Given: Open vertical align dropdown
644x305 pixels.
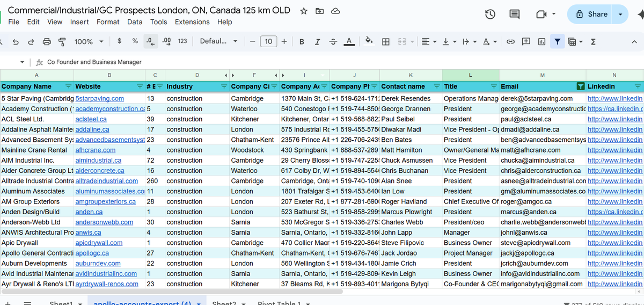Looking at the screenshot, I should pyautogui.click(x=448, y=41).
